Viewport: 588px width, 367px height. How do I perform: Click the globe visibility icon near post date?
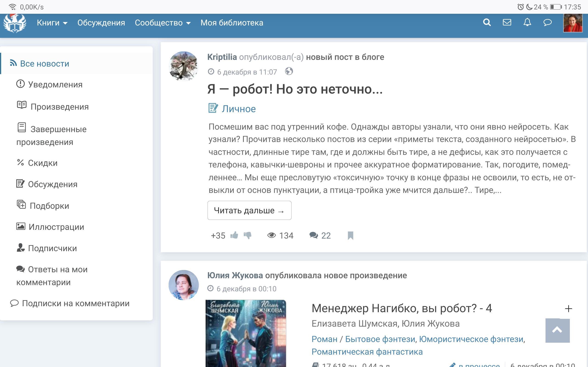(289, 71)
